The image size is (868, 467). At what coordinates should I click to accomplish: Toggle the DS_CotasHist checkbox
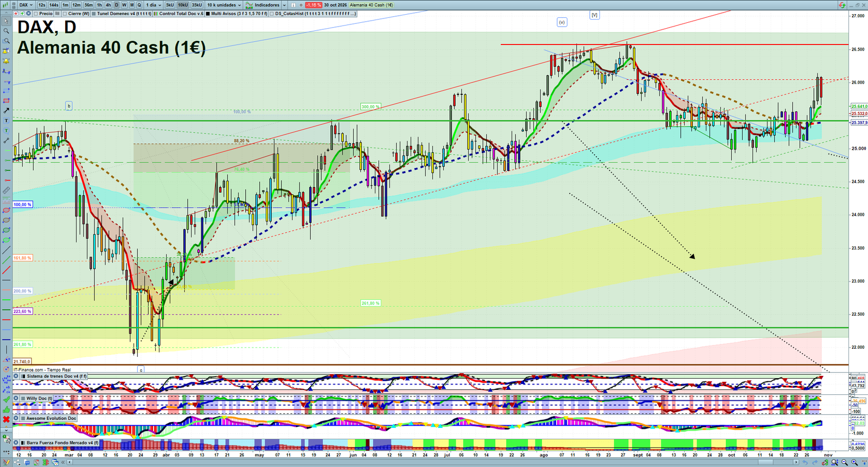point(272,14)
